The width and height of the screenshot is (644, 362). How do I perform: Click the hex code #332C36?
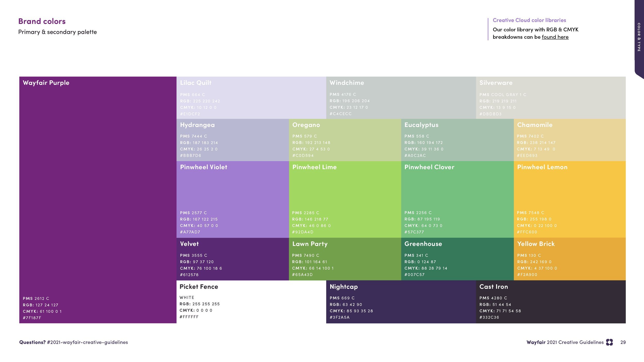[x=489, y=317]
